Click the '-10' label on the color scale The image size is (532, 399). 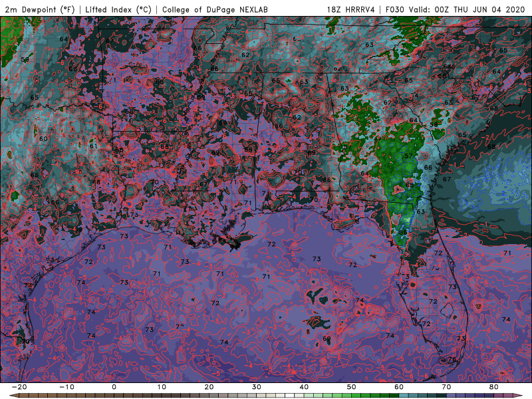pos(66,387)
